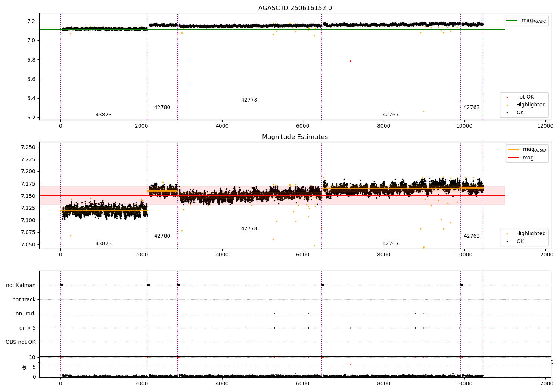Click the rotated "dr" y-axis label
Viewport: 560px width, 392px height.
pyautogui.click(x=24, y=367)
